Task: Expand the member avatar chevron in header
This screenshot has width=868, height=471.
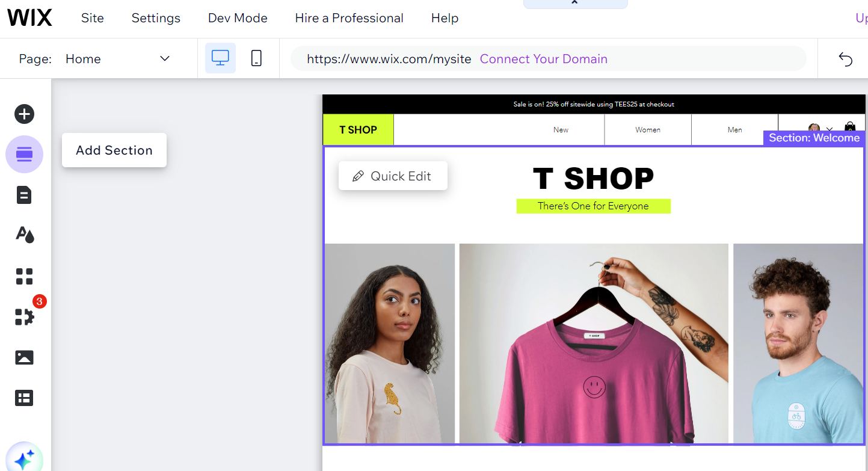Action: [830, 129]
